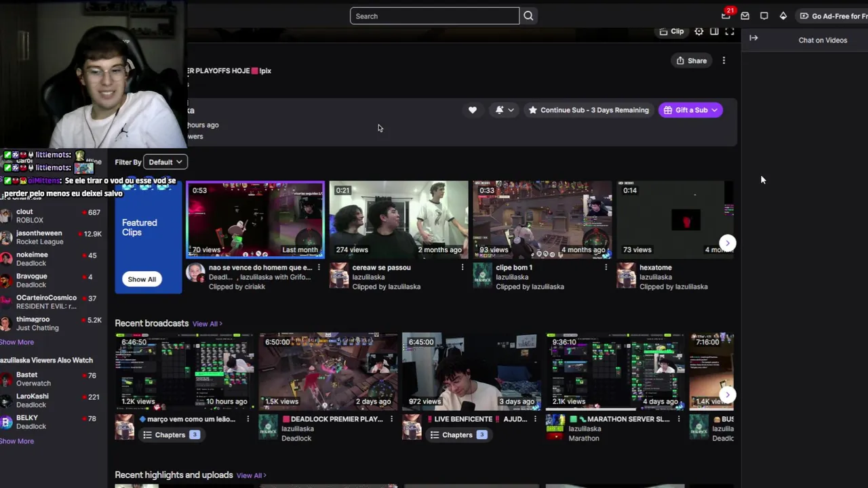Click Go Ad-Free button in top bar
The height and width of the screenshot is (488, 868).
coord(833,16)
